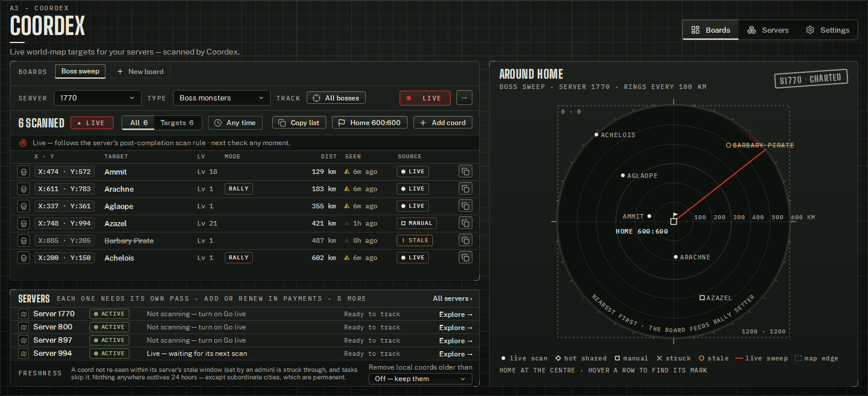This screenshot has height=396, width=868.
Task: Click the ACTIVE badge for Server 994
Action: coord(110,354)
